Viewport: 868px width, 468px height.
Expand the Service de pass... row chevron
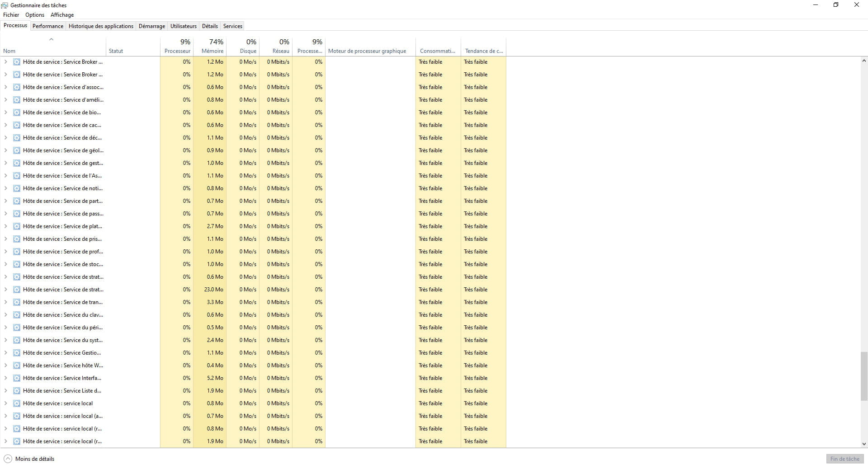pos(5,214)
